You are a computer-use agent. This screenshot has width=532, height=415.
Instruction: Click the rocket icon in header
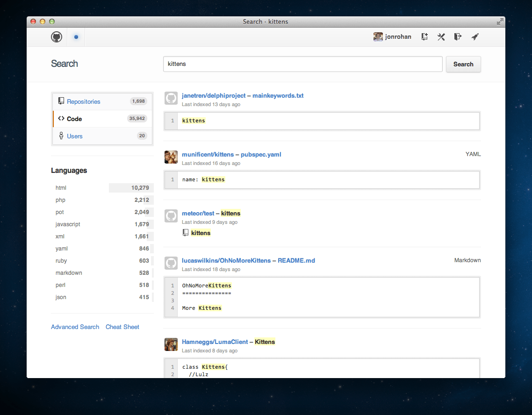(474, 37)
